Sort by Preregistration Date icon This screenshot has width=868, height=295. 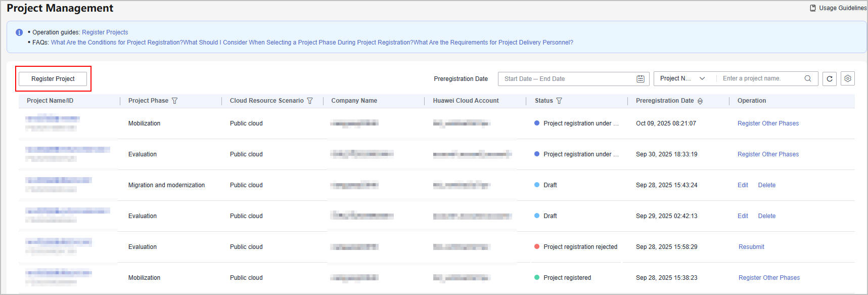click(700, 101)
